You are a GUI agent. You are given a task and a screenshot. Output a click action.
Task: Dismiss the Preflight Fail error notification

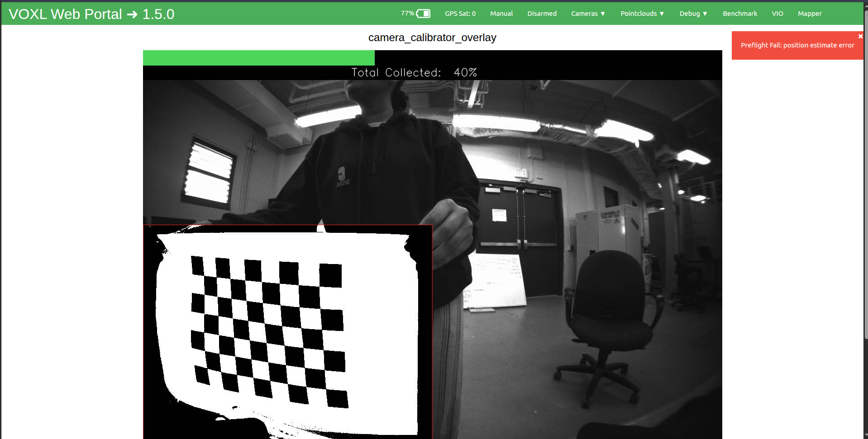[x=860, y=36]
